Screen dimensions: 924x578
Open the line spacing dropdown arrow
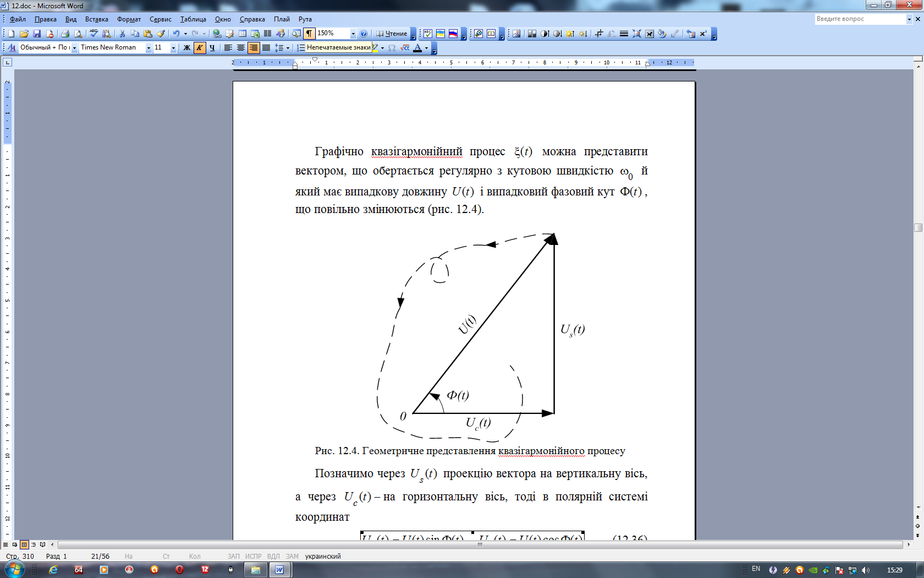coord(288,48)
